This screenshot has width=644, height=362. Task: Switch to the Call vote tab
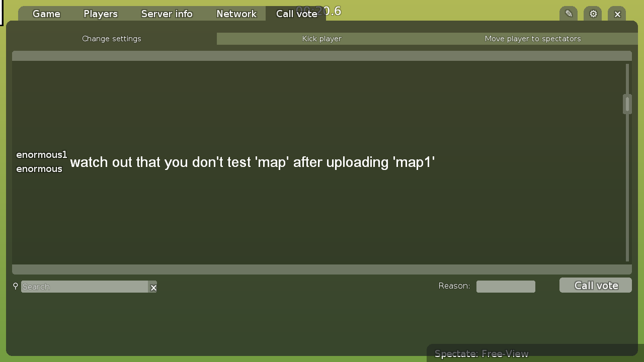297,14
